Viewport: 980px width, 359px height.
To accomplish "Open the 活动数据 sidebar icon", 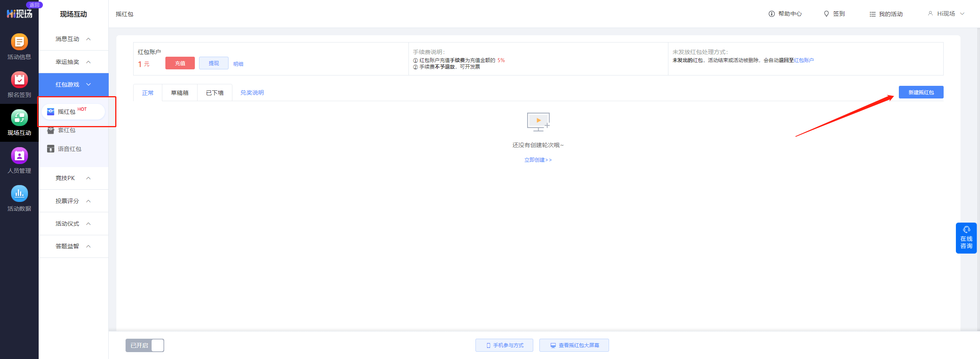I will [19, 194].
